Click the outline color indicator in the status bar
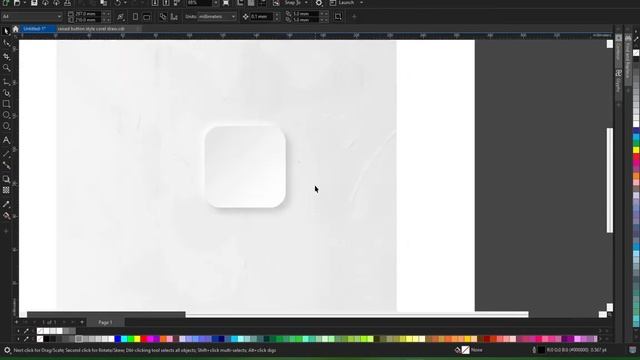This screenshot has width=640, height=360. coord(541,350)
